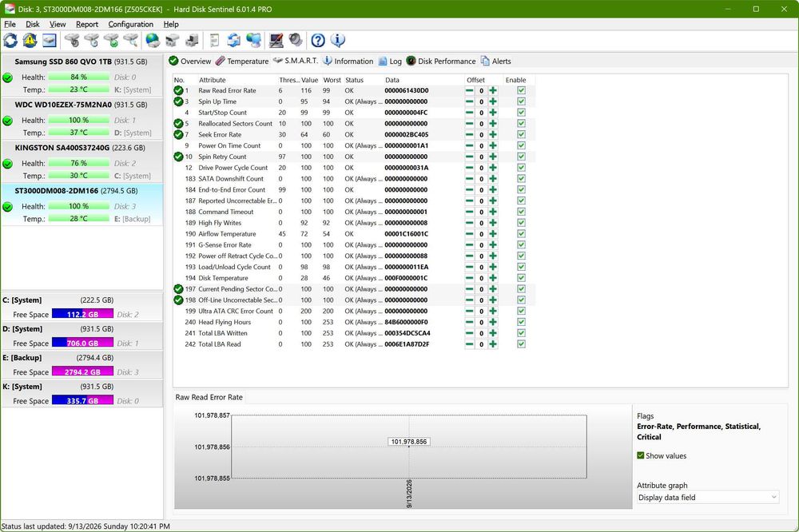This screenshot has height=532, width=799.
Task: Click the sheet of paper report toolbar icon
Action: click(x=214, y=40)
